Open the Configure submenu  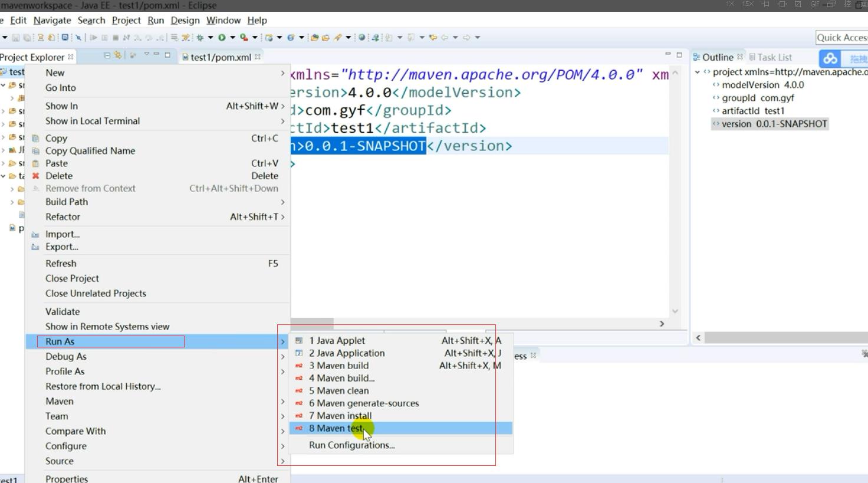coord(157,446)
